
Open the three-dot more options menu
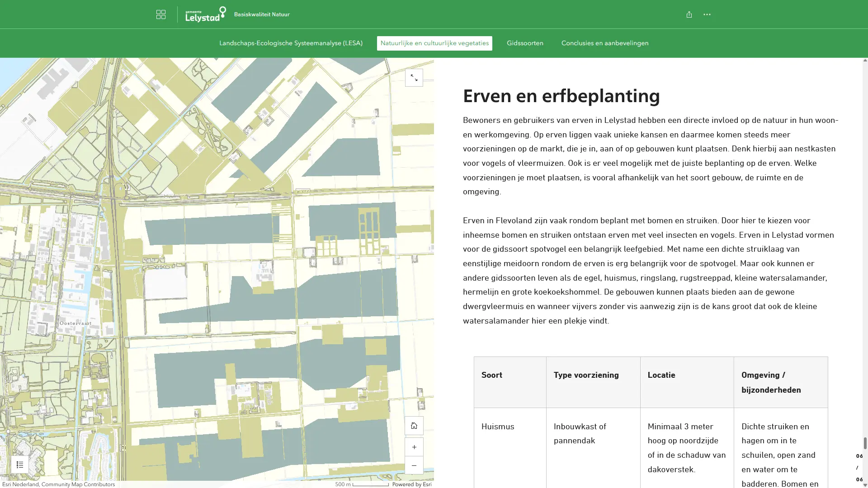pos(707,14)
